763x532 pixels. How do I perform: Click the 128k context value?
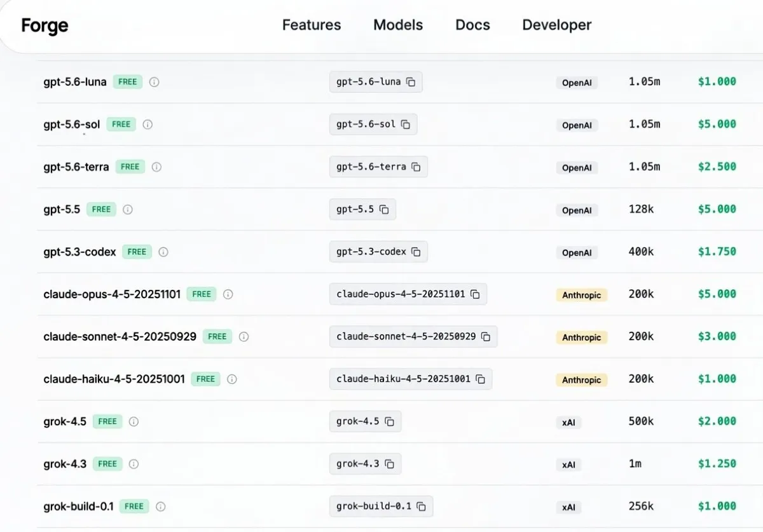[x=641, y=209]
